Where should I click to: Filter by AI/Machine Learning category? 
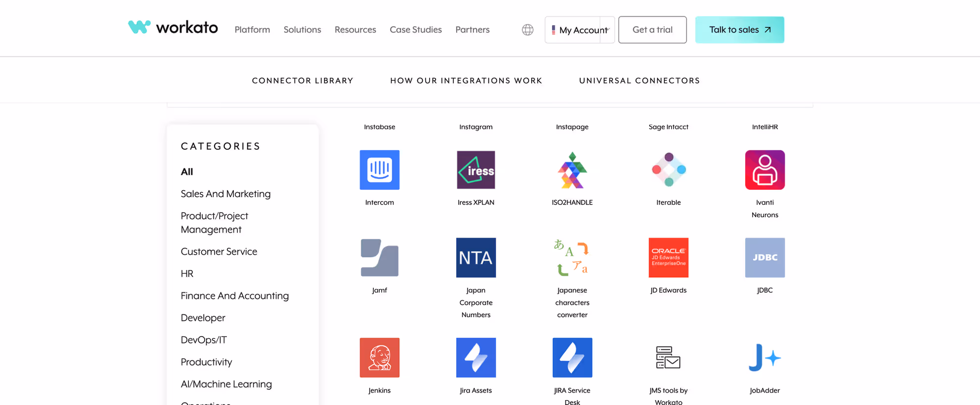click(x=226, y=384)
